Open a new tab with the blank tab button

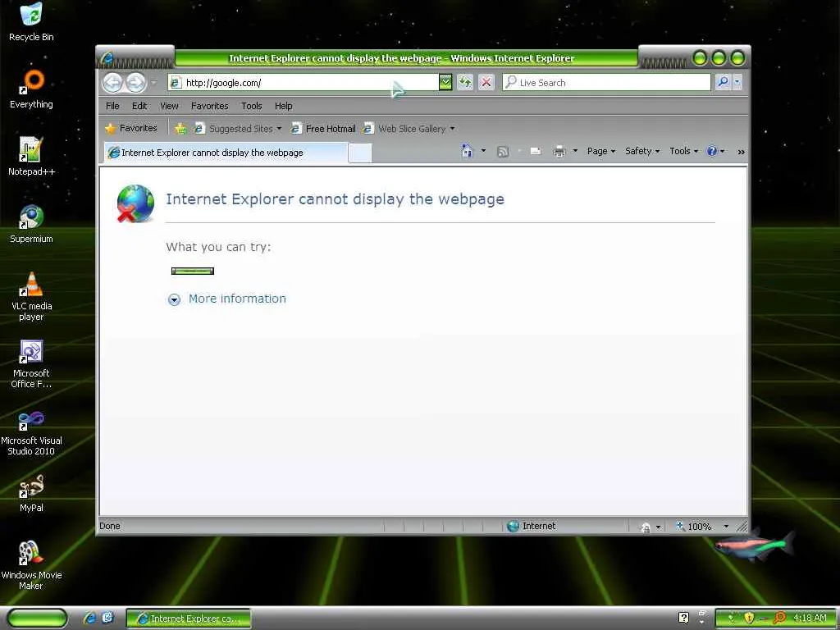(x=359, y=153)
